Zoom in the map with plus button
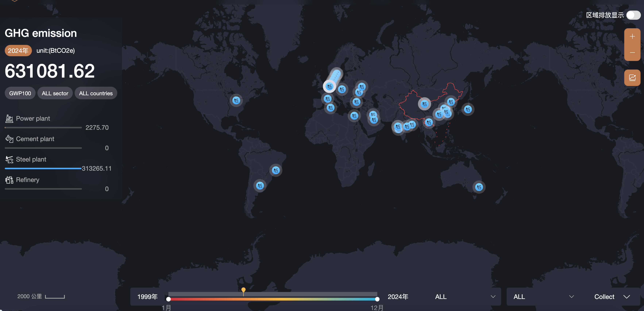The height and width of the screenshot is (311, 644). (x=632, y=37)
